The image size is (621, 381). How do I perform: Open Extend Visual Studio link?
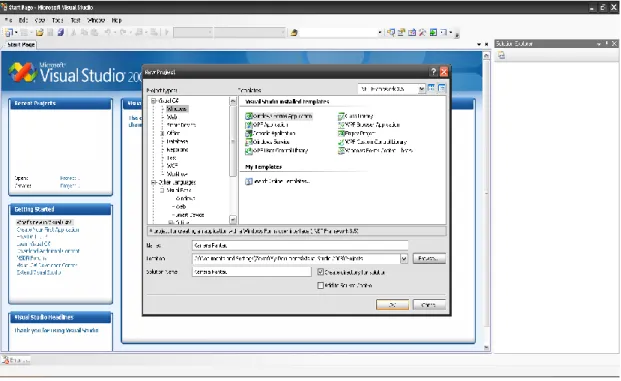(x=39, y=272)
